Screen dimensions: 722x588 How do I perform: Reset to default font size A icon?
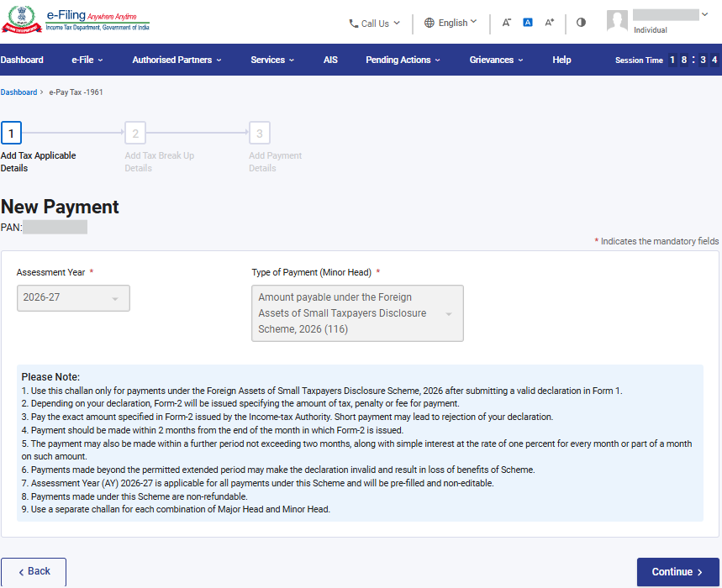528,22
